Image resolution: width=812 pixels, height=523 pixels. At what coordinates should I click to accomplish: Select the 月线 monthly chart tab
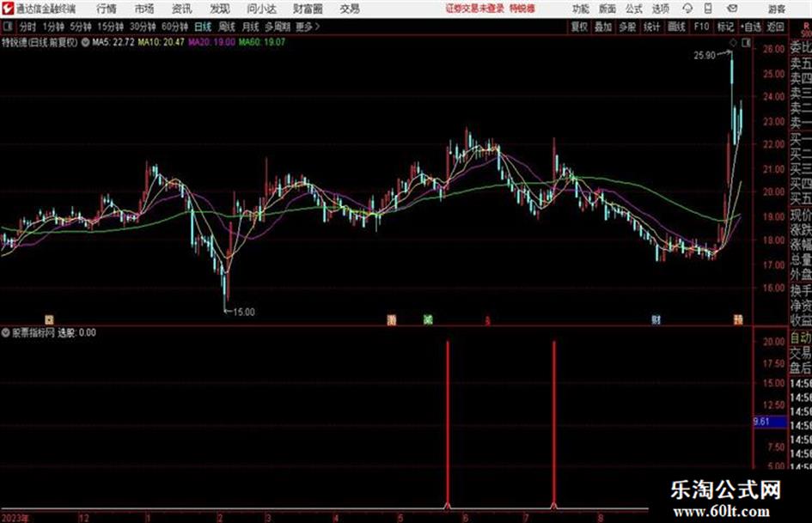(251, 27)
